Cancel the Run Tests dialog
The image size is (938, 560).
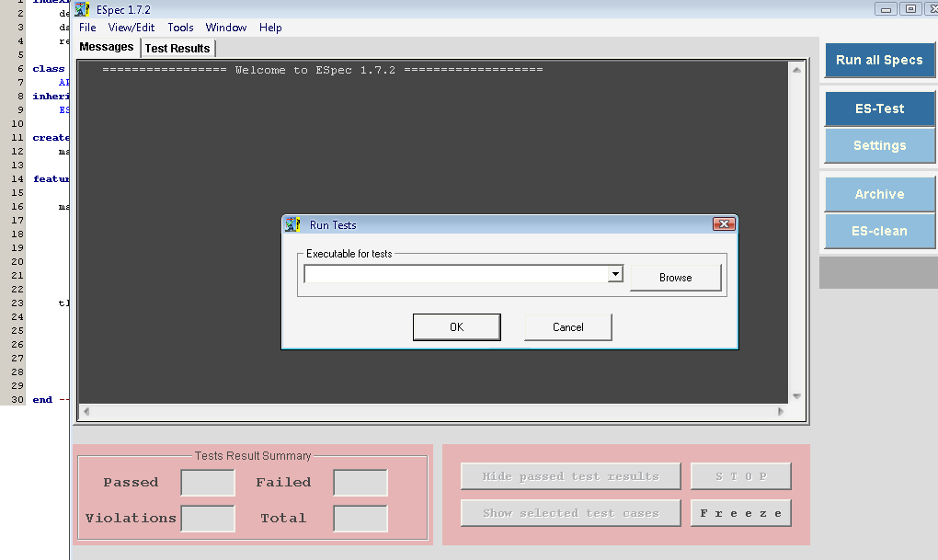(x=568, y=327)
